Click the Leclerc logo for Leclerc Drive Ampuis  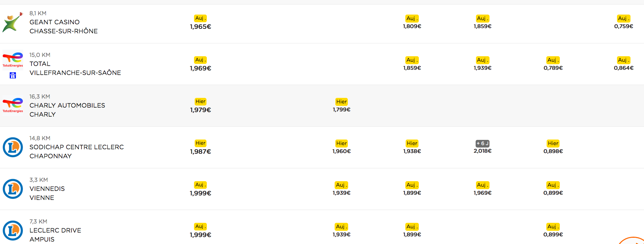[x=13, y=230]
